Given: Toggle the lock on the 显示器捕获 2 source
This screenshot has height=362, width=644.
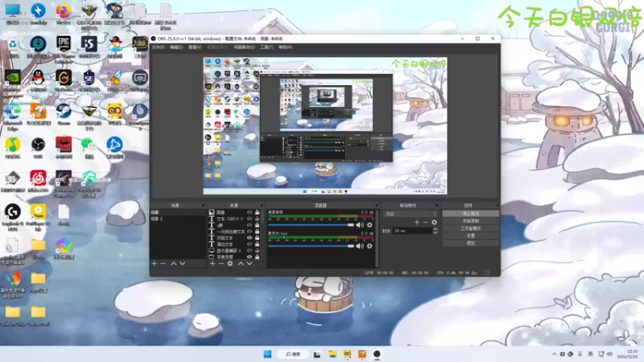Looking at the screenshot, I should click(x=257, y=250).
